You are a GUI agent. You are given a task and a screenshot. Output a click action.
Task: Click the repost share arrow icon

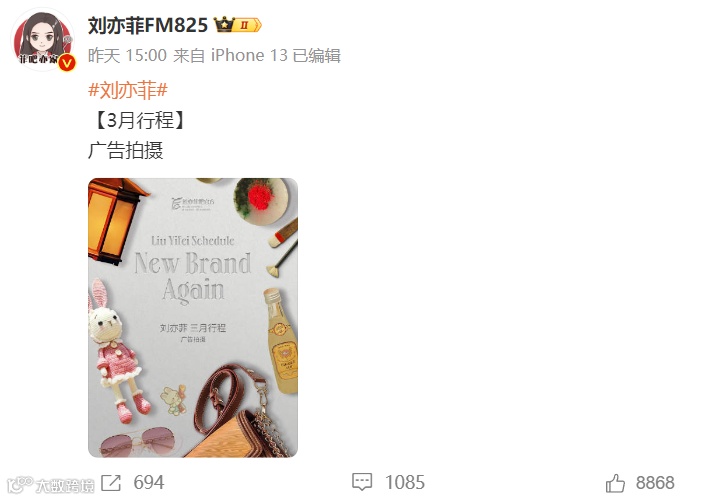pos(111,483)
